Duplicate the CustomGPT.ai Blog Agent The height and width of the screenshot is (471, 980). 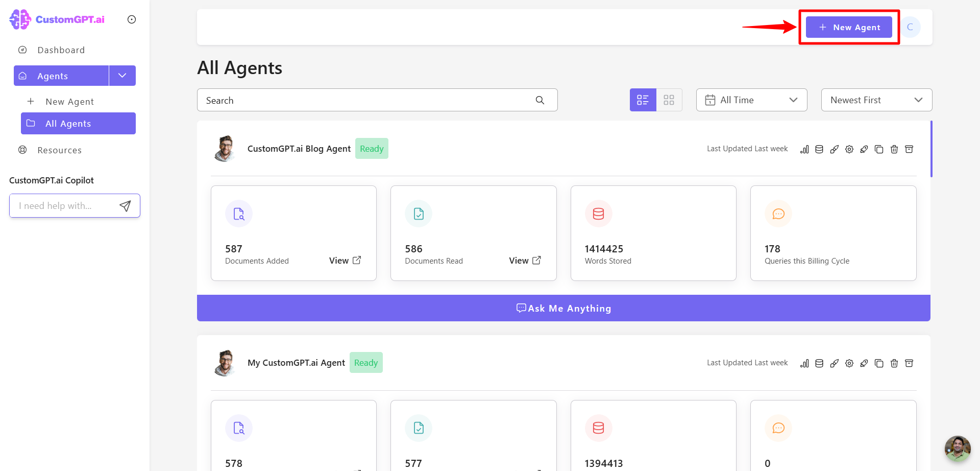click(879, 149)
